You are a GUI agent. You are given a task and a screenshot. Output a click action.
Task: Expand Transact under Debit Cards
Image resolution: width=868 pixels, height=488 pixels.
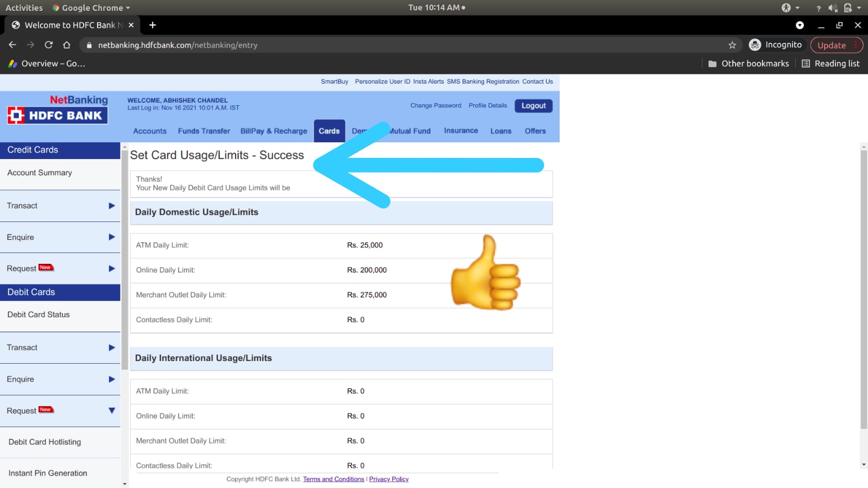coord(60,347)
